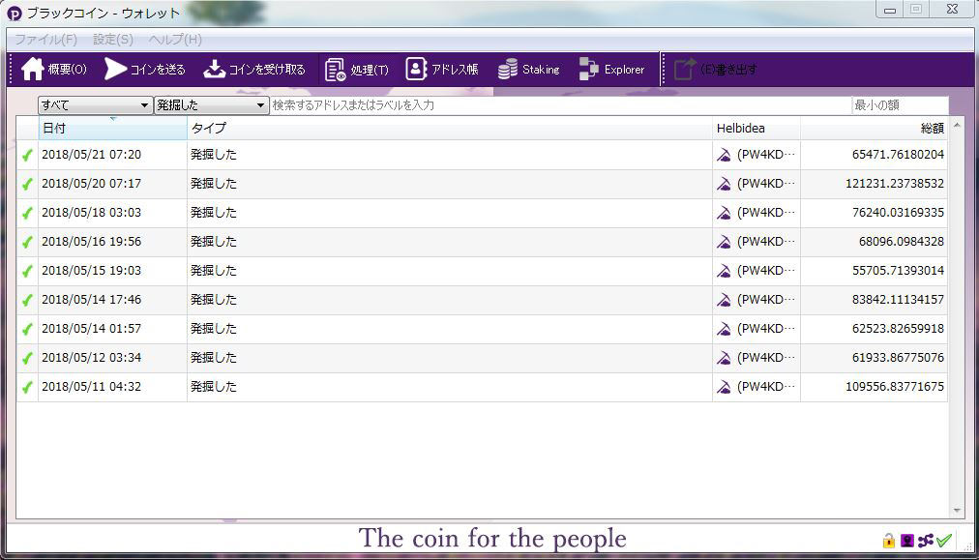
Task: Click confirmed checkmark for 2018/05/16 19:56 row
Action: click(x=27, y=242)
